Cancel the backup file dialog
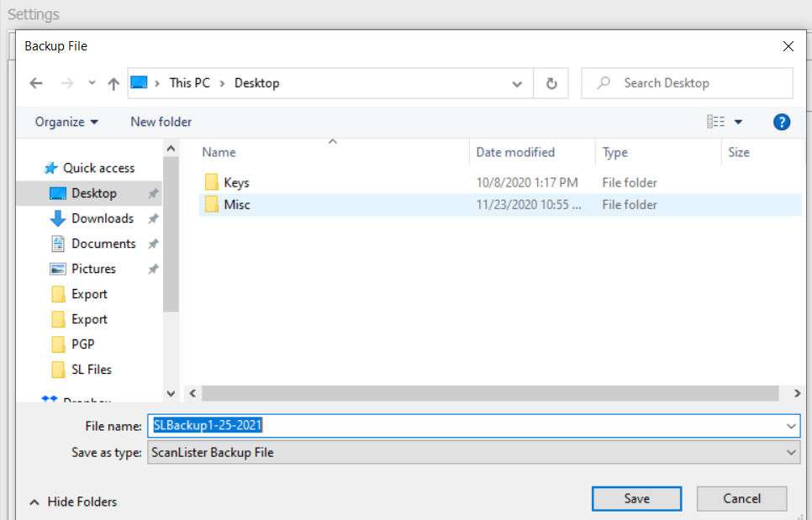Image resolution: width=812 pixels, height=520 pixels. point(741,498)
